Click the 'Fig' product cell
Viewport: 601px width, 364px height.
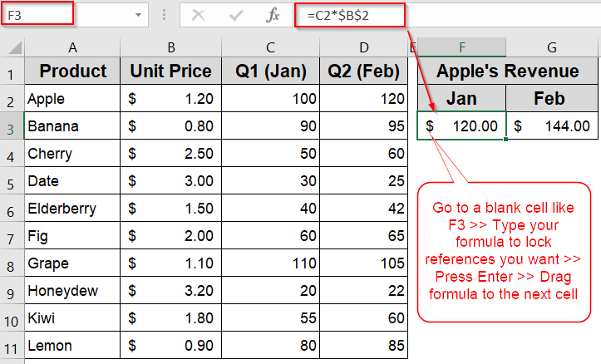click(72, 236)
